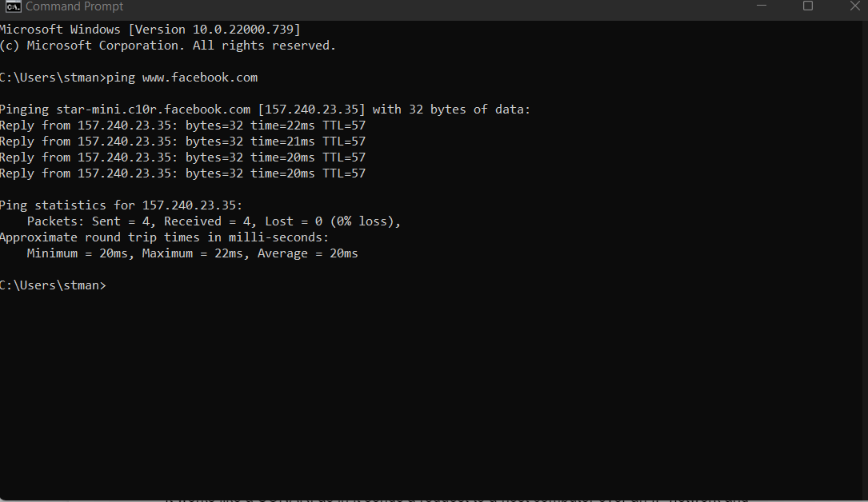Click the Command Prompt title text

click(74, 6)
